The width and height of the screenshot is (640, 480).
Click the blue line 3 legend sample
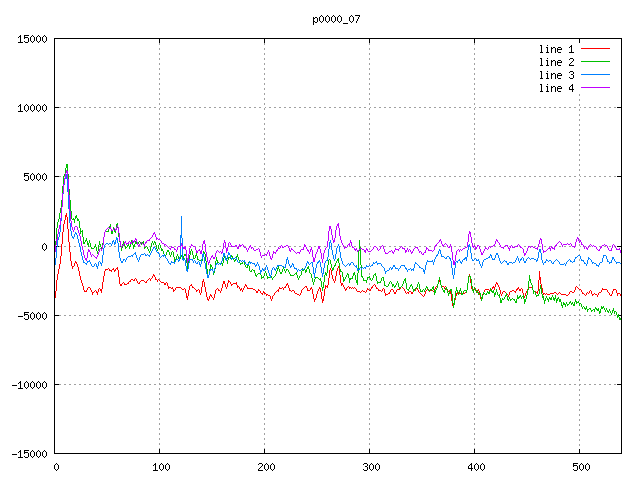pos(596,75)
